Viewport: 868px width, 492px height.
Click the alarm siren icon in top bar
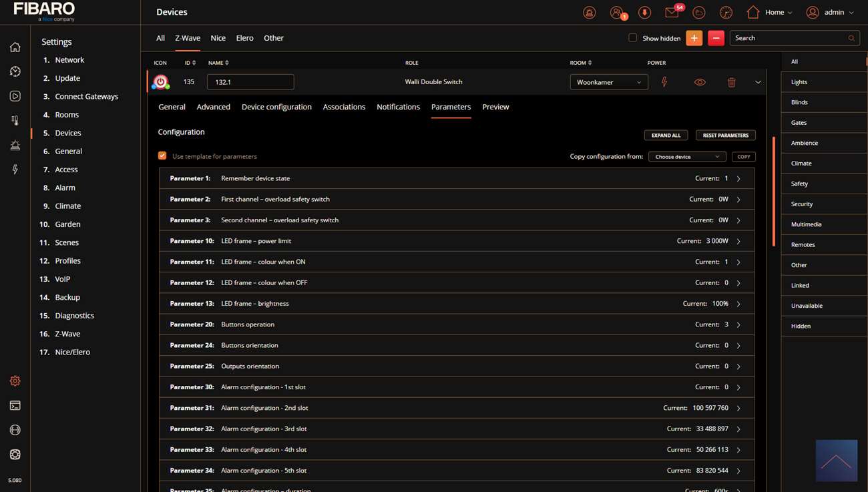(x=589, y=13)
